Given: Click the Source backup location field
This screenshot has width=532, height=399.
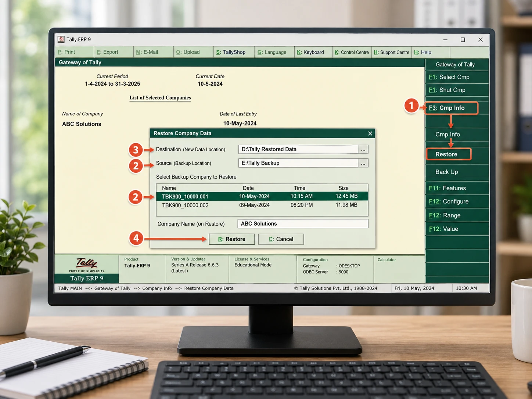Looking at the screenshot, I should tap(298, 163).
